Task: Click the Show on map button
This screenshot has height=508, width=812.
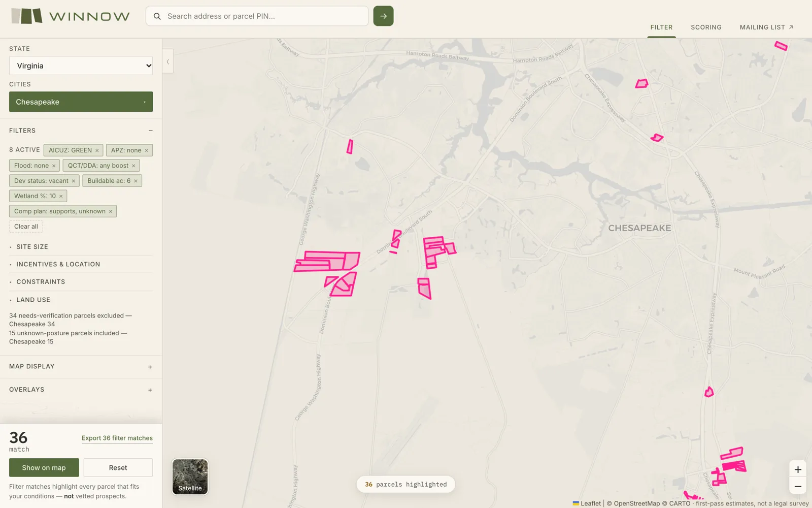Action: (44, 467)
